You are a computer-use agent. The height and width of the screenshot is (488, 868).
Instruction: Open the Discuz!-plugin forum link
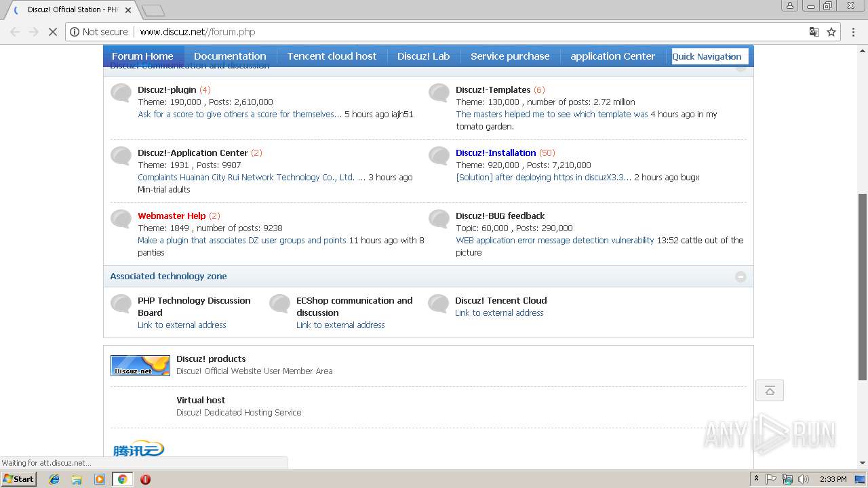click(x=167, y=89)
